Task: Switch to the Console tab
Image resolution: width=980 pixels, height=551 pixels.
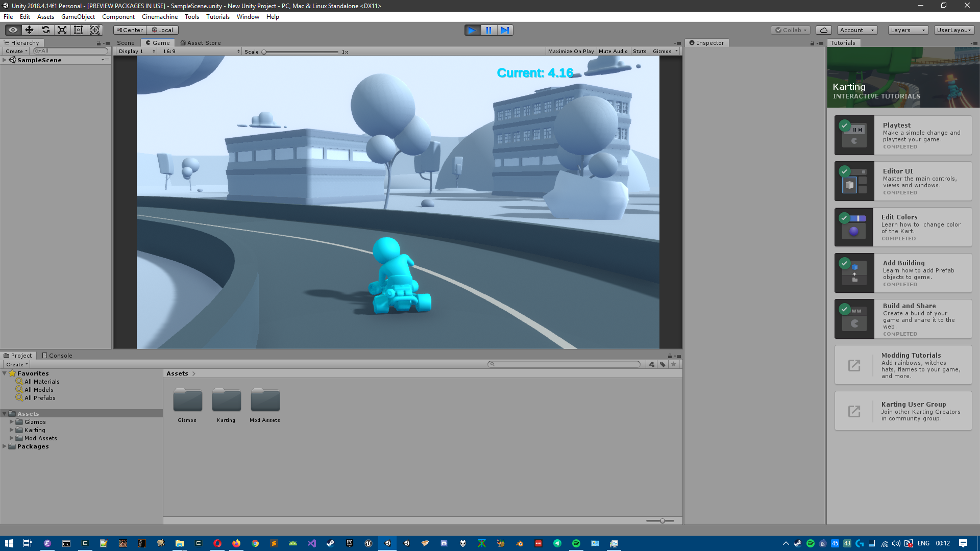Action: click(x=57, y=356)
